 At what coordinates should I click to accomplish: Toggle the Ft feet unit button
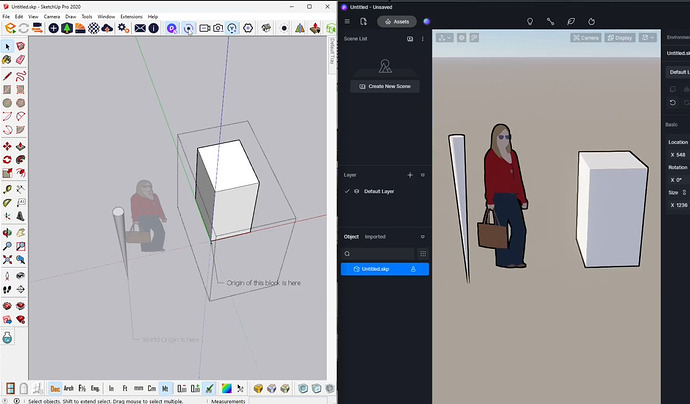[125, 389]
